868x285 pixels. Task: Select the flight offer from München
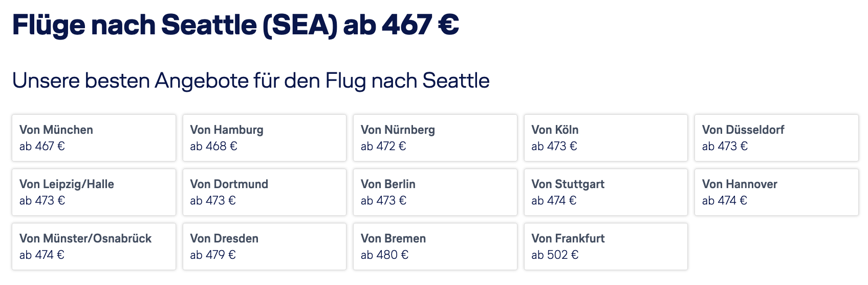94,138
